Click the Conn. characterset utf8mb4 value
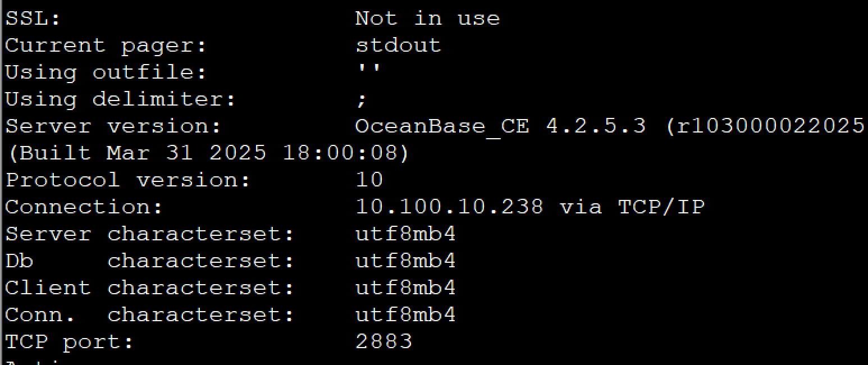868x365 pixels. (x=405, y=315)
